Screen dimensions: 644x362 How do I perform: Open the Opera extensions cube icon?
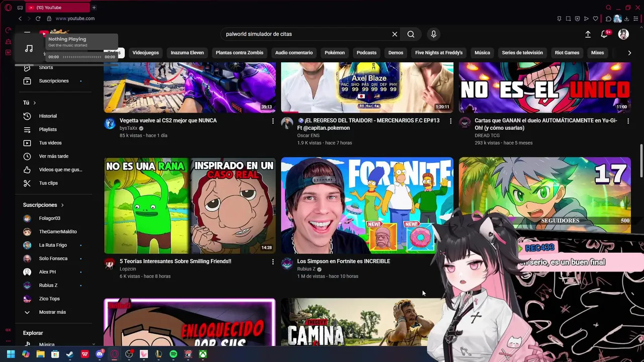point(608,19)
